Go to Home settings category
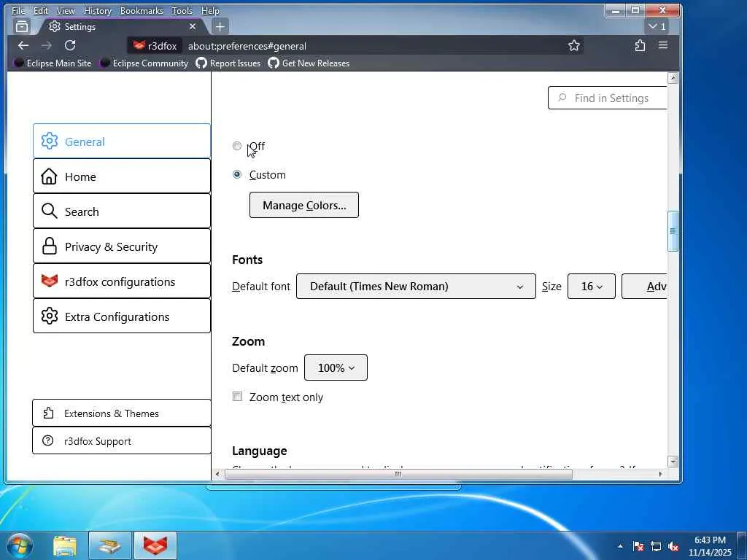The image size is (747, 560). 122,176
